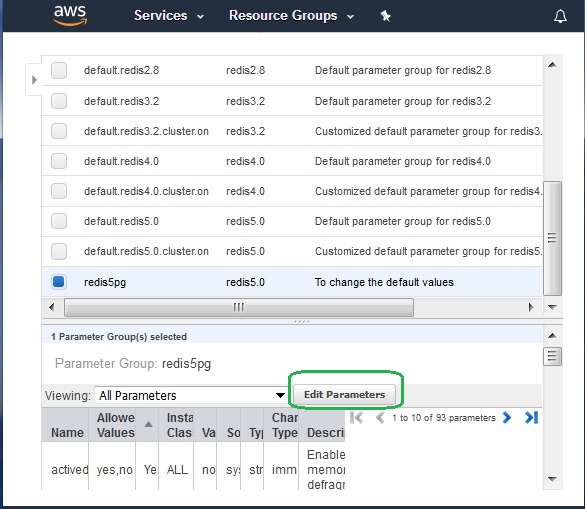Open the Resource Groups menu
The width and height of the screenshot is (587, 509).
291,16
